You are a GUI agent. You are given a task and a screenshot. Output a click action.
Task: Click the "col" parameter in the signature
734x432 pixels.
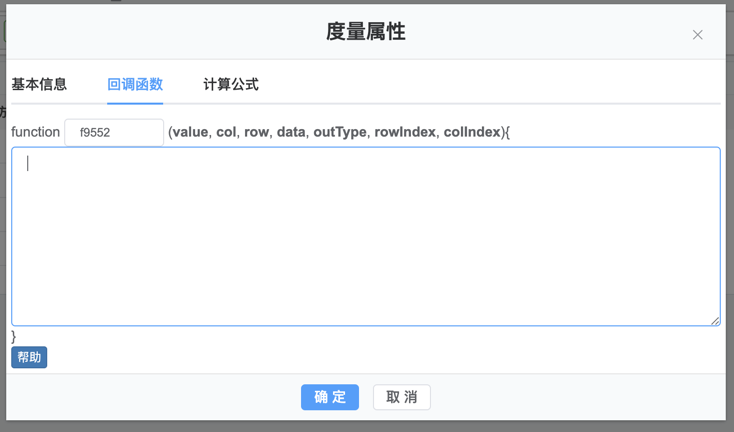point(226,132)
